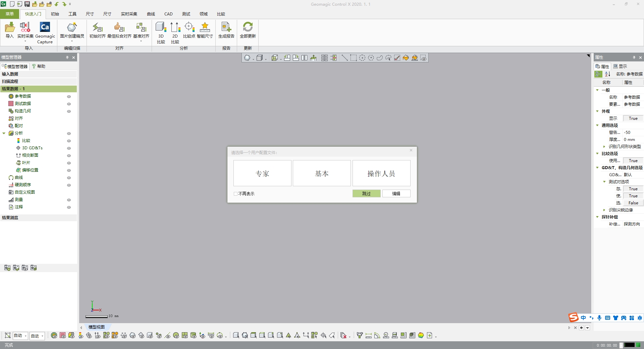The height and width of the screenshot is (349, 644).
Task: Click the 跳过 button in the profile dialog
Action: coord(366,194)
